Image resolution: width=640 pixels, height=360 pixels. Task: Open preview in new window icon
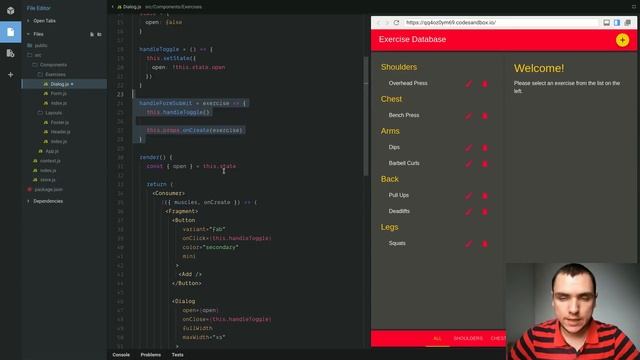tap(627, 22)
